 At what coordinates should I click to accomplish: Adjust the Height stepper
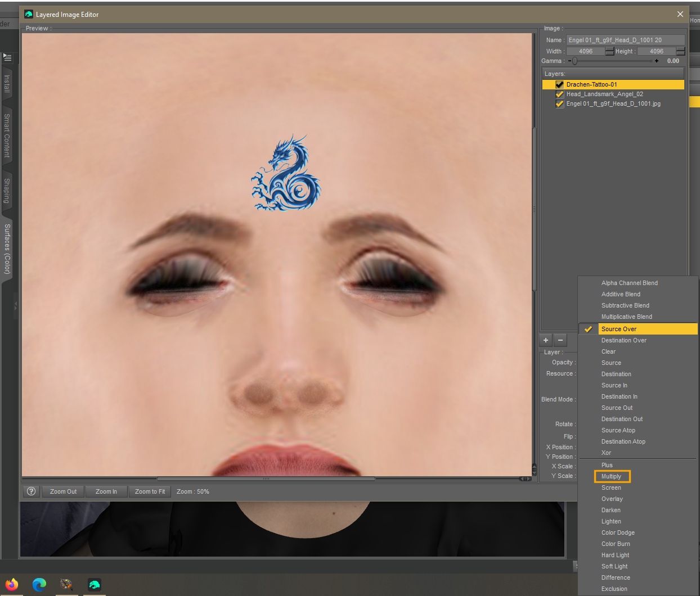(680, 51)
